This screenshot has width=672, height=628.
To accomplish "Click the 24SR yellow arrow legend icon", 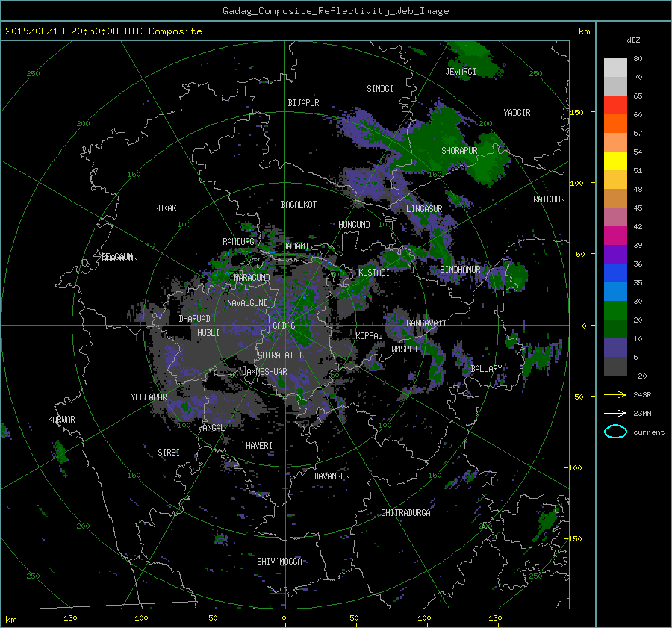I will (615, 394).
